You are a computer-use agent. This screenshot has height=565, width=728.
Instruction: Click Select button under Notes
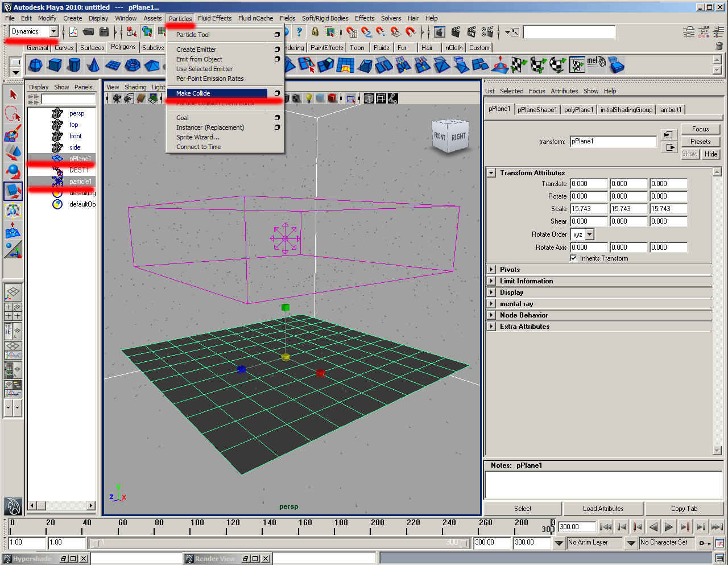click(x=523, y=509)
